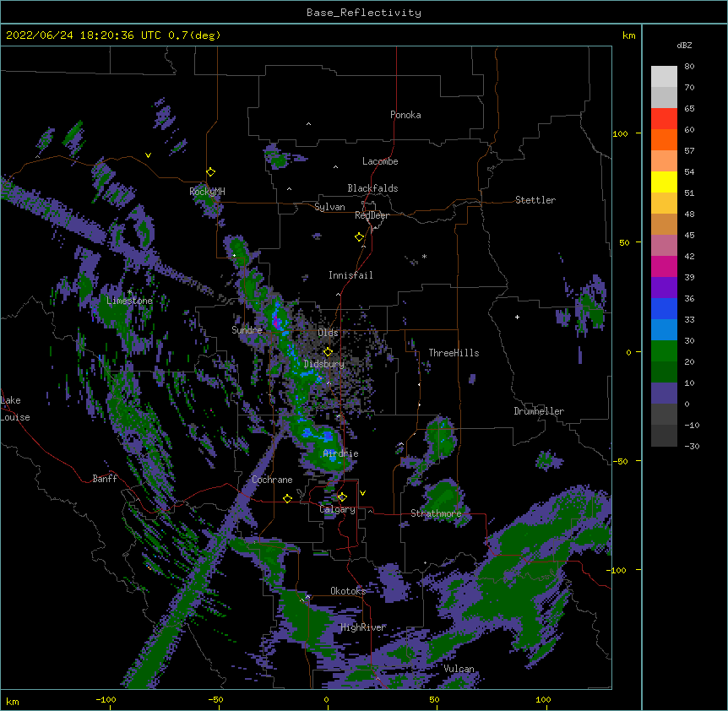Click the Vulcan label
Screen dimensions: 728x711
(x=459, y=669)
